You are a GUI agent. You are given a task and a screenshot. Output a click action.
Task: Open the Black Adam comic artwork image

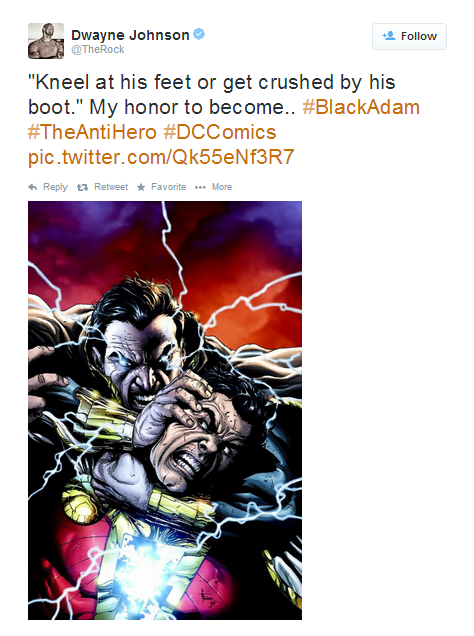coord(165,410)
